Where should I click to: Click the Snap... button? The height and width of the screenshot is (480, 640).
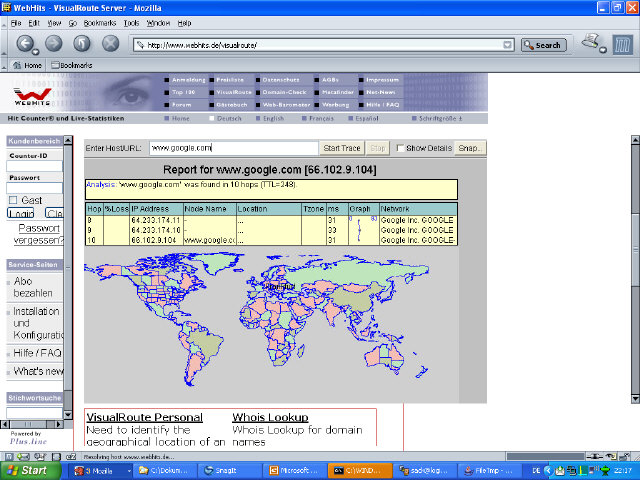coord(470,148)
